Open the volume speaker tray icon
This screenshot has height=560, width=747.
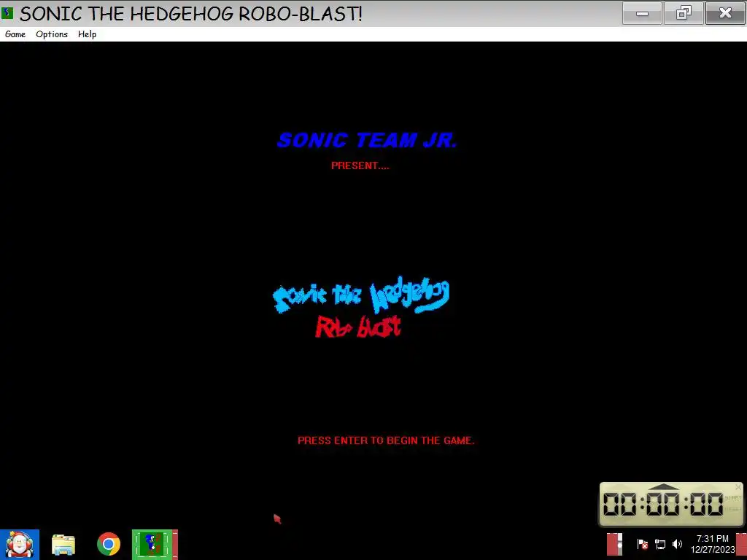click(x=678, y=544)
